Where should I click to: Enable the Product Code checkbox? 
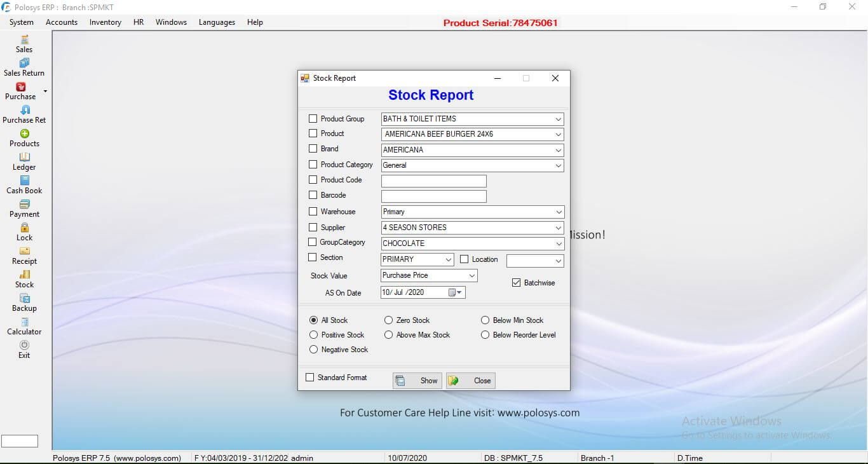[x=313, y=180]
